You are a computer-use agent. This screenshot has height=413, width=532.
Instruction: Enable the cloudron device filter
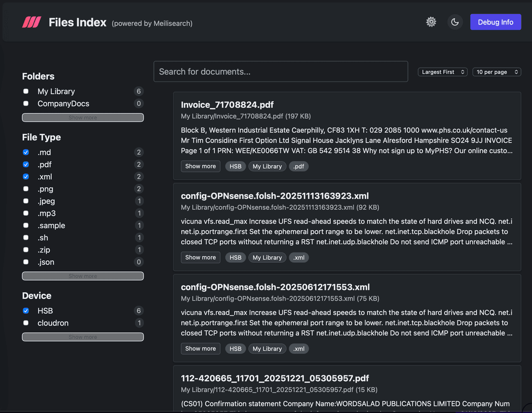click(25, 323)
